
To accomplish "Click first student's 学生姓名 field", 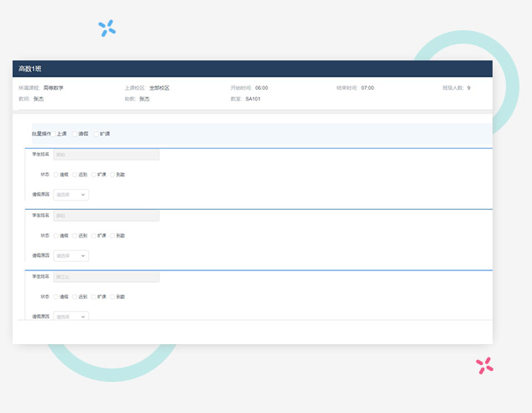I will (107, 154).
